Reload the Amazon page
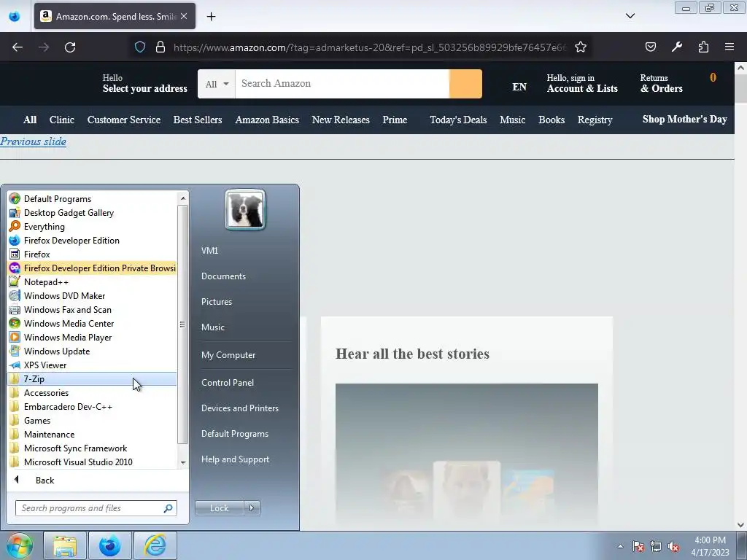747x560 pixels. tap(70, 47)
